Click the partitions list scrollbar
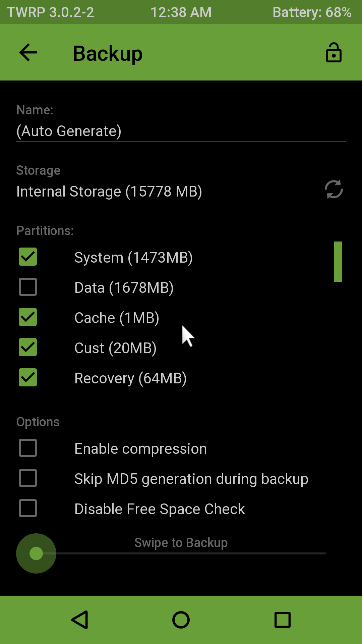 pos(338,262)
